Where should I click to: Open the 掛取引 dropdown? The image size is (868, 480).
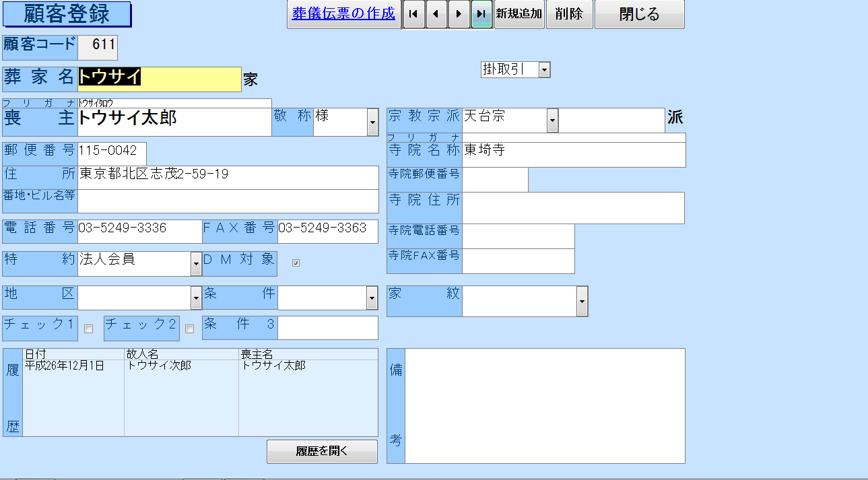(544, 69)
